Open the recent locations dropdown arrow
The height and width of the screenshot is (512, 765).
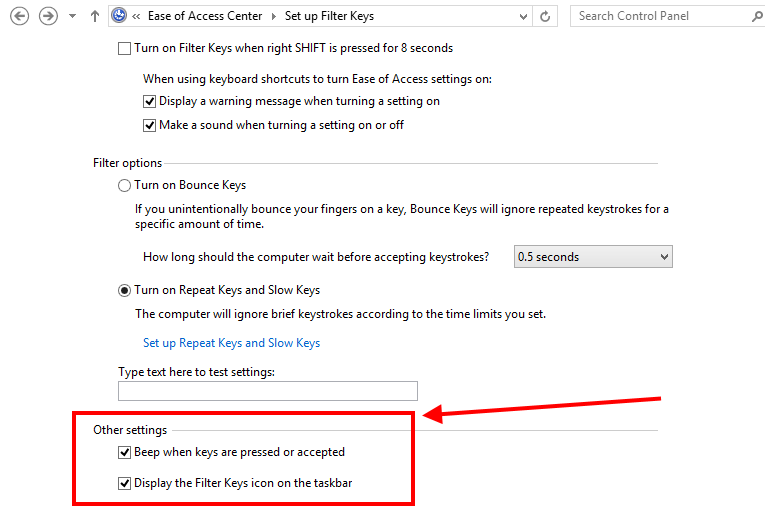click(x=72, y=17)
